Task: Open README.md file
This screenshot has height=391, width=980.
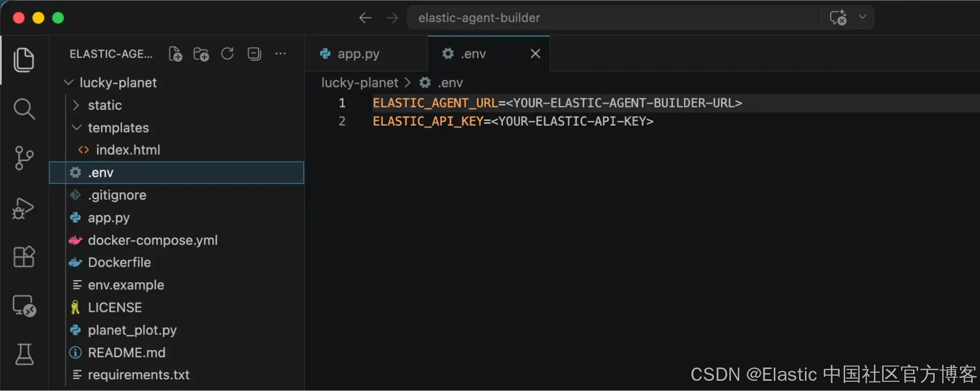Action: [x=177, y=352]
